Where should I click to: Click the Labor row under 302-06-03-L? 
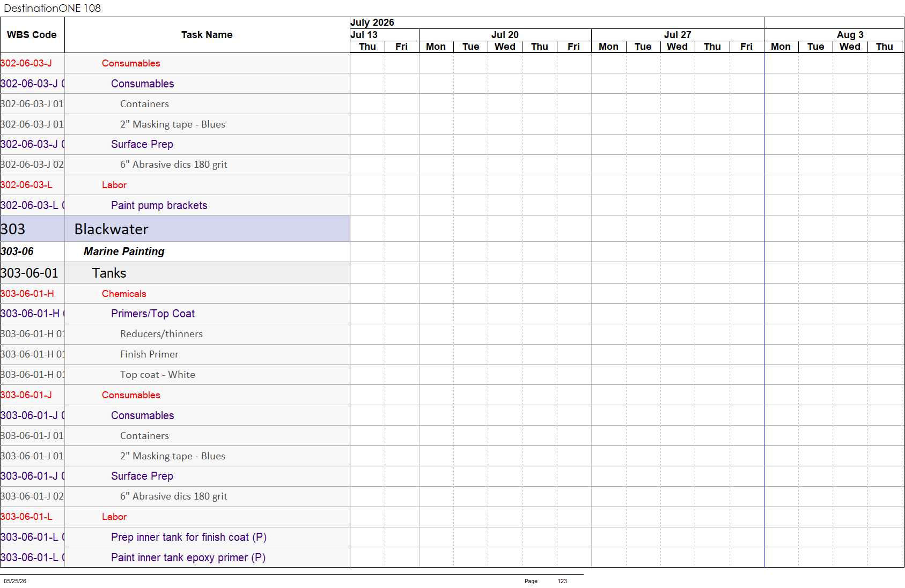click(175, 185)
